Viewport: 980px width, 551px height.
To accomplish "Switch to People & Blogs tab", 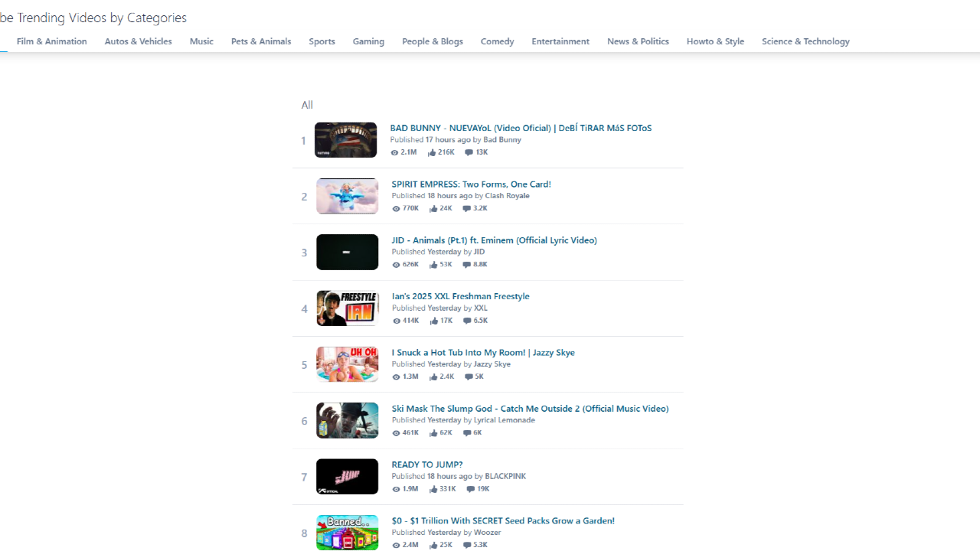I will [x=433, y=41].
